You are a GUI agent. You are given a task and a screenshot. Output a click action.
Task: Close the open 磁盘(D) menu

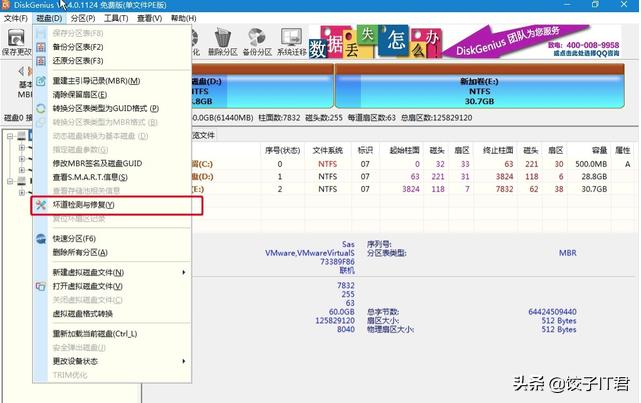click(x=49, y=18)
